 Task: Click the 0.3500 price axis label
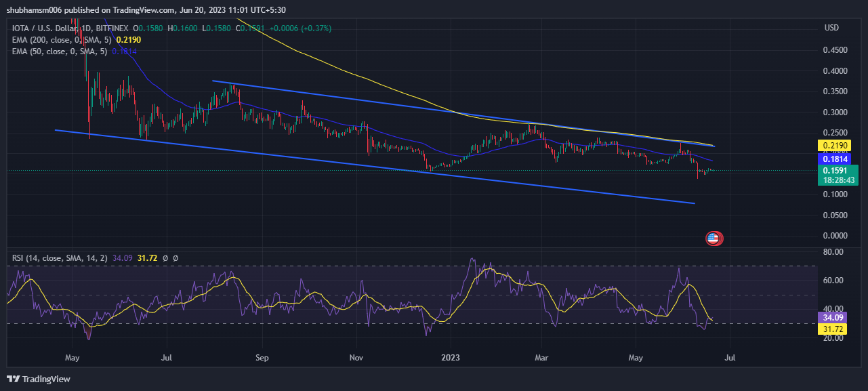pyautogui.click(x=835, y=91)
